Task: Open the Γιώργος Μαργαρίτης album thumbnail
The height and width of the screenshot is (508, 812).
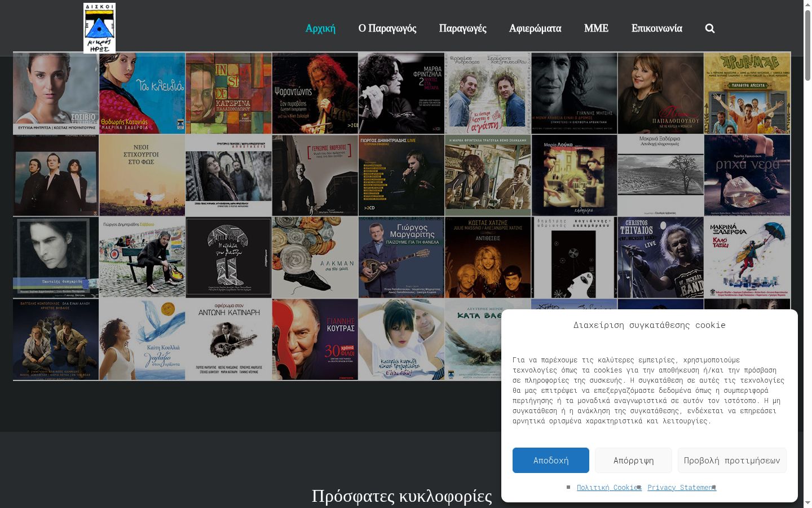Action: [401, 257]
